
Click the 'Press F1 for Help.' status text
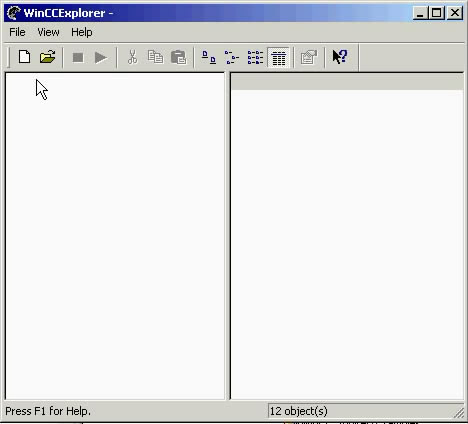48,411
